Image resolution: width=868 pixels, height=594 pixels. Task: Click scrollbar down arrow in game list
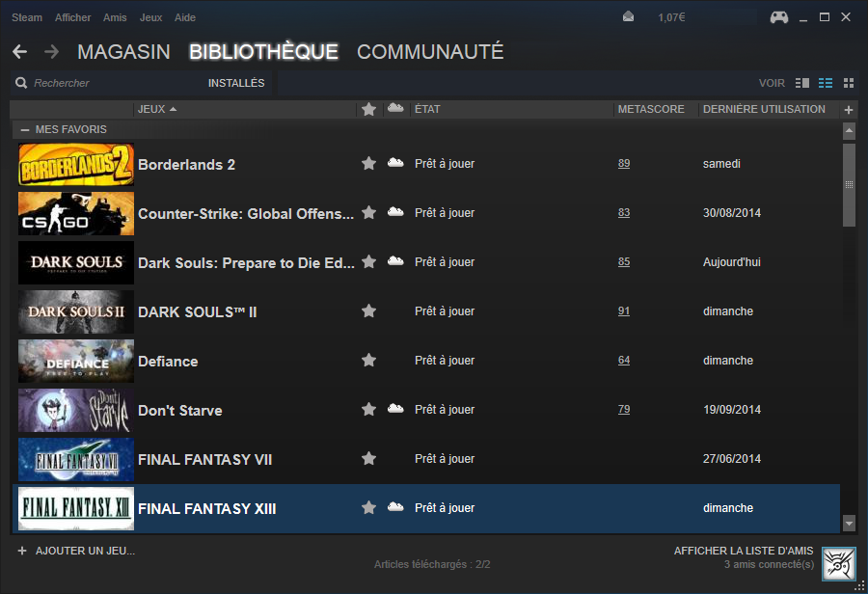click(x=849, y=523)
